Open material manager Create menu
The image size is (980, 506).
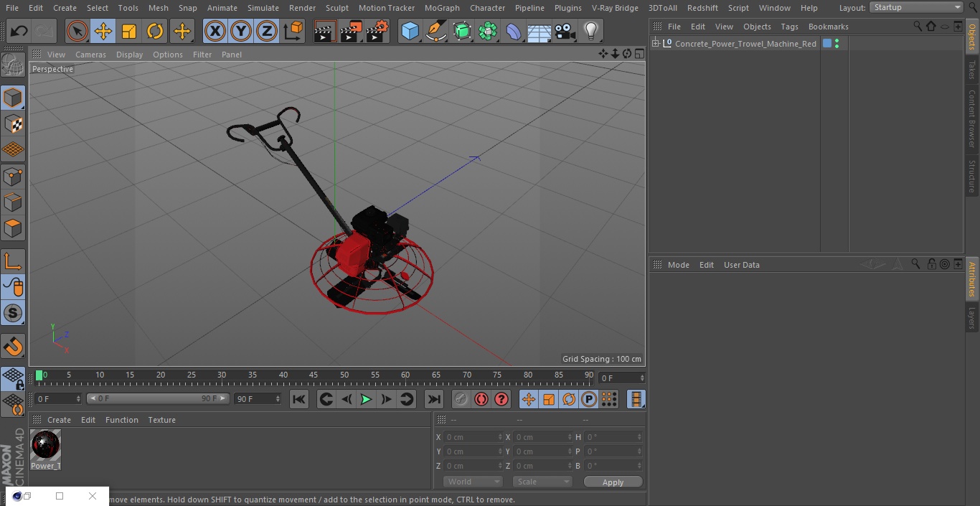click(59, 420)
